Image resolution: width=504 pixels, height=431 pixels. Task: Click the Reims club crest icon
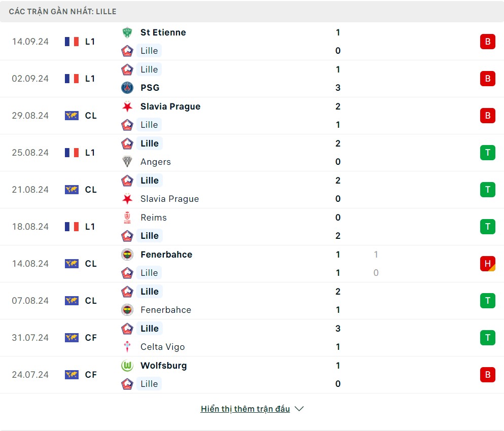click(127, 218)
